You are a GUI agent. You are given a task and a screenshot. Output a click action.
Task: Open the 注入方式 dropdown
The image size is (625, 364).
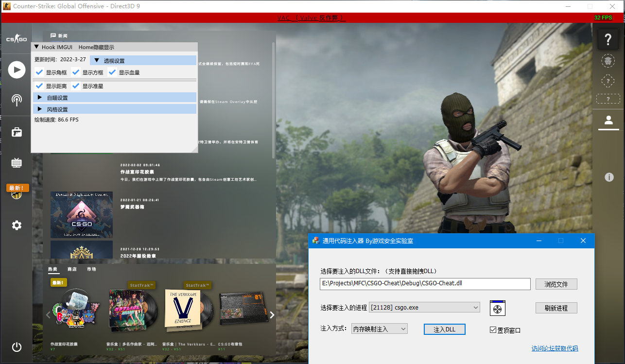click(x=379, y=329)
